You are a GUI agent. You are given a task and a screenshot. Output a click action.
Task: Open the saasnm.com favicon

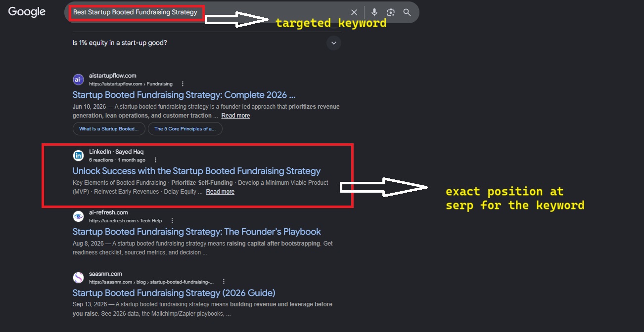click(x=78, y=278)
